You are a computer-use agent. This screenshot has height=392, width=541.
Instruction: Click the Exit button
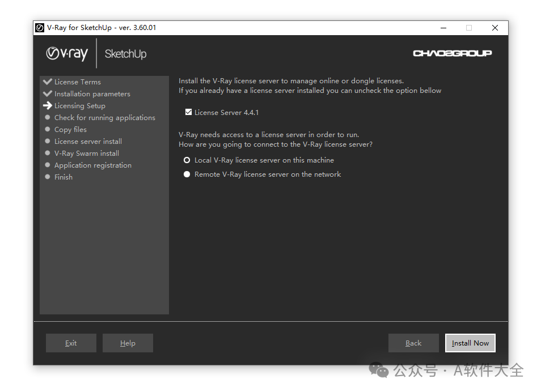pyautogui.click(x=71, y=343)
